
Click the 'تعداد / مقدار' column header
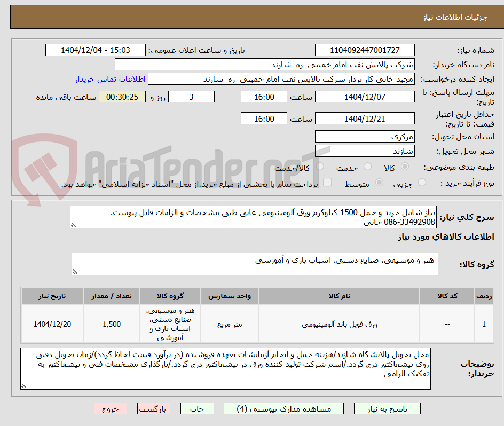click(x=112, y=296)
